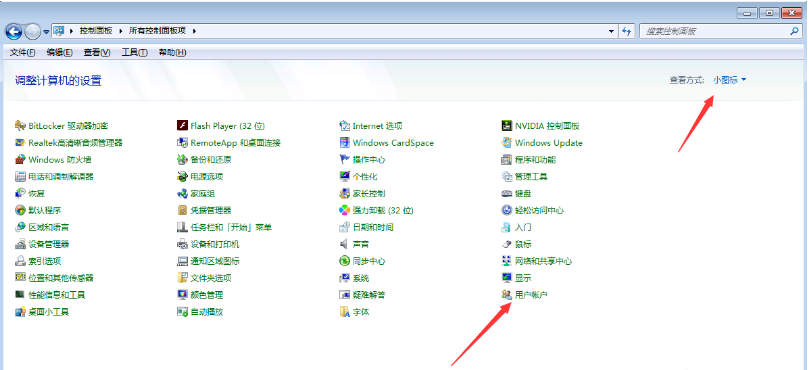This screenshot has width=809, height=370.
Task: Click the Back navigation button
Action: (x=14, y=31)
